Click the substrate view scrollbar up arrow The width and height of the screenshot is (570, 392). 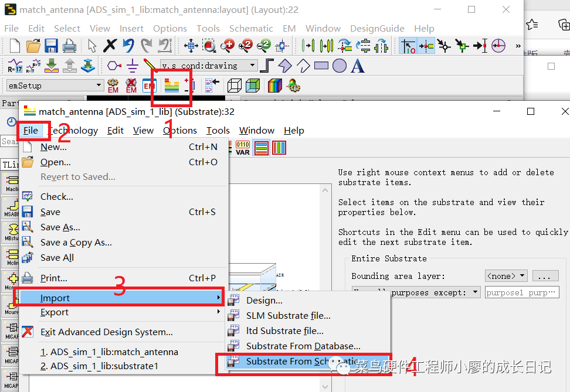[x=325, y=190]
